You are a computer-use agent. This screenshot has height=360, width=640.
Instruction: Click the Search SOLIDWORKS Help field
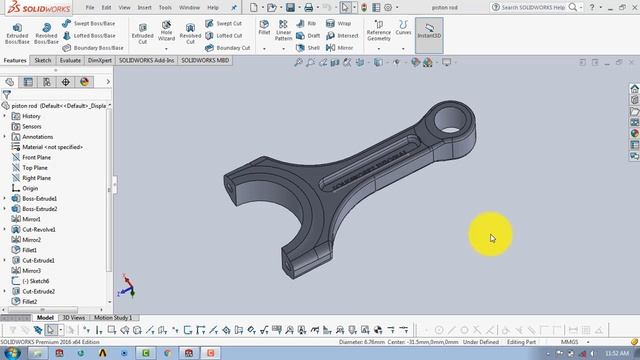(x=533, y=7)
